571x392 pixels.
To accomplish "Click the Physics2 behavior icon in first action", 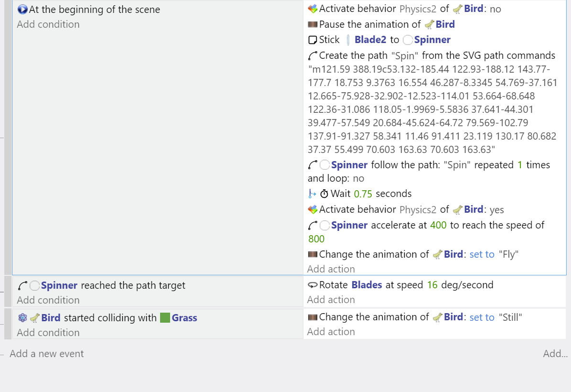I will pos(312,9).
